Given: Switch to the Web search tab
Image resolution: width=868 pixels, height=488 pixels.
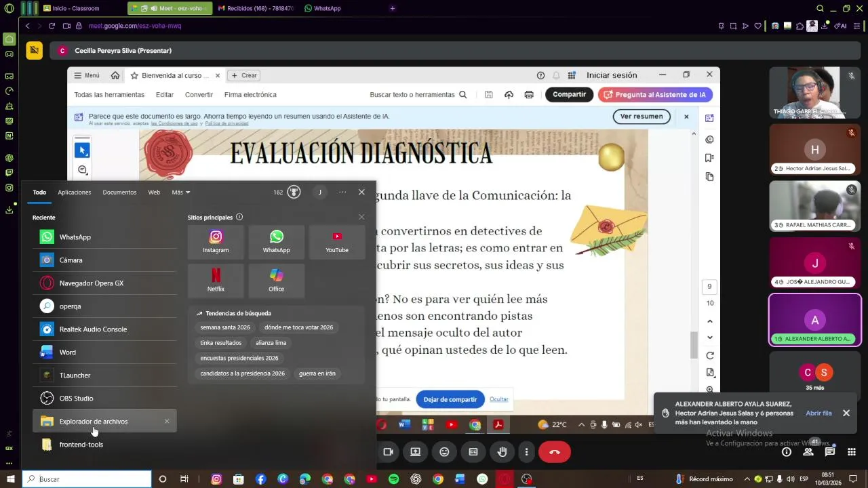Looking at the screenshot, I should coord(154,192).
